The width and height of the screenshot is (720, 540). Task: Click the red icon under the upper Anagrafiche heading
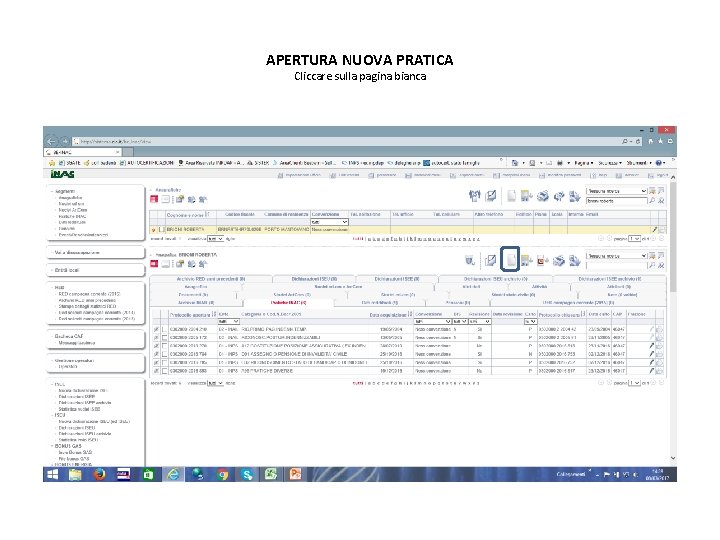[x=154, y=199]
